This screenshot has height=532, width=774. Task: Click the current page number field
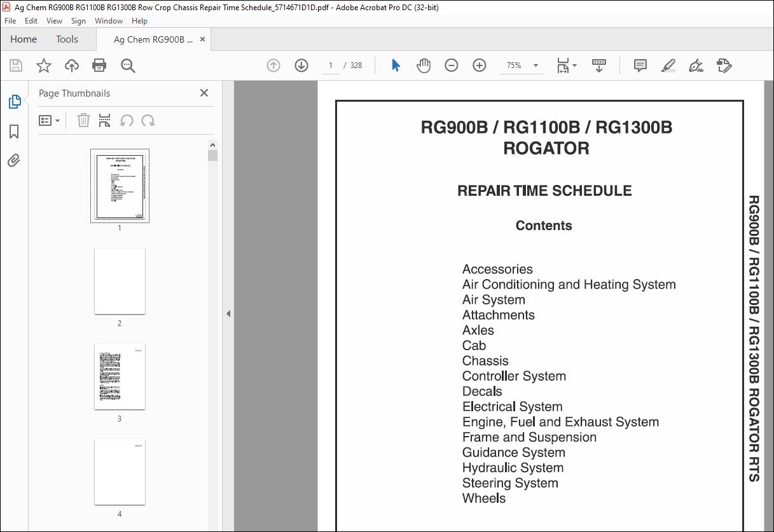click(x=330, y=65)
